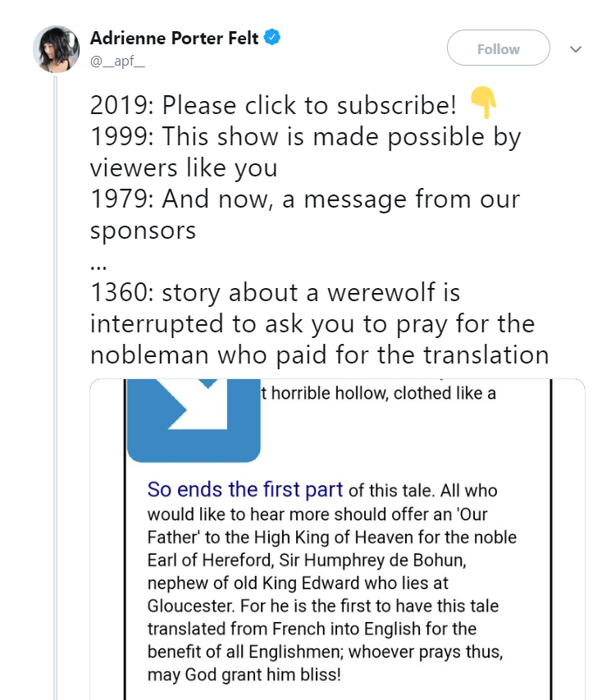The width and height of the screenshot is (611, 700).
Task: Expand the tweet options chevron menu
Action: click(576, 49)
